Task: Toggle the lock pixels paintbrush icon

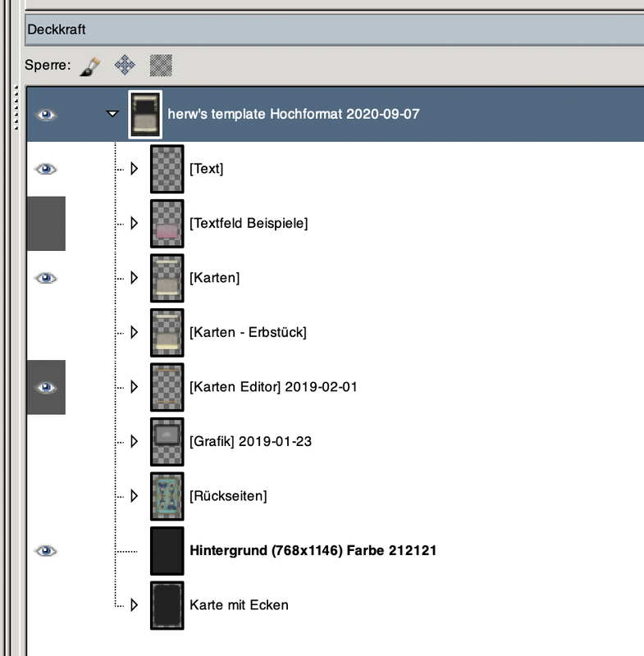Action: tap(90, 66)
